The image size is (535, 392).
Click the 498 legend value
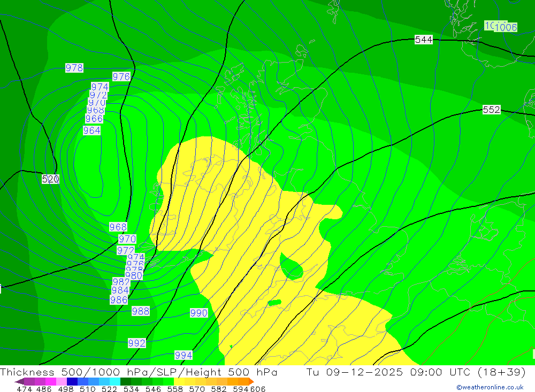66,389
